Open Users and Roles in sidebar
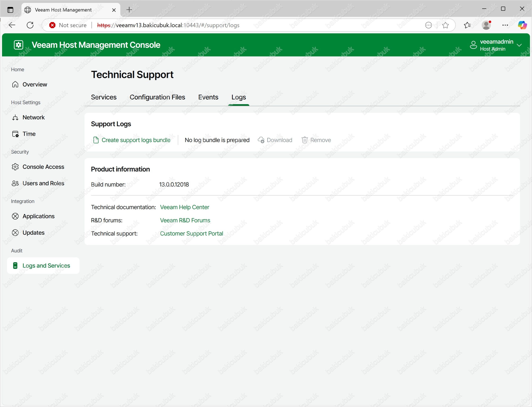The height and width of the screenshot is (407, 532). [43, 183]
